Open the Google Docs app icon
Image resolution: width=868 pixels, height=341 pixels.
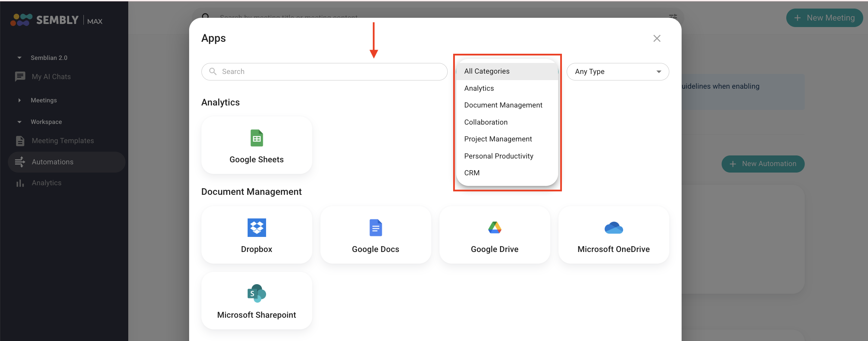[376, 228]
